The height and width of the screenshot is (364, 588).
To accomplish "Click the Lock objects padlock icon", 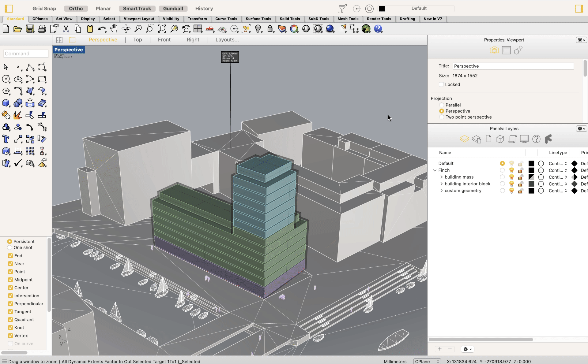I will [270, 29].
